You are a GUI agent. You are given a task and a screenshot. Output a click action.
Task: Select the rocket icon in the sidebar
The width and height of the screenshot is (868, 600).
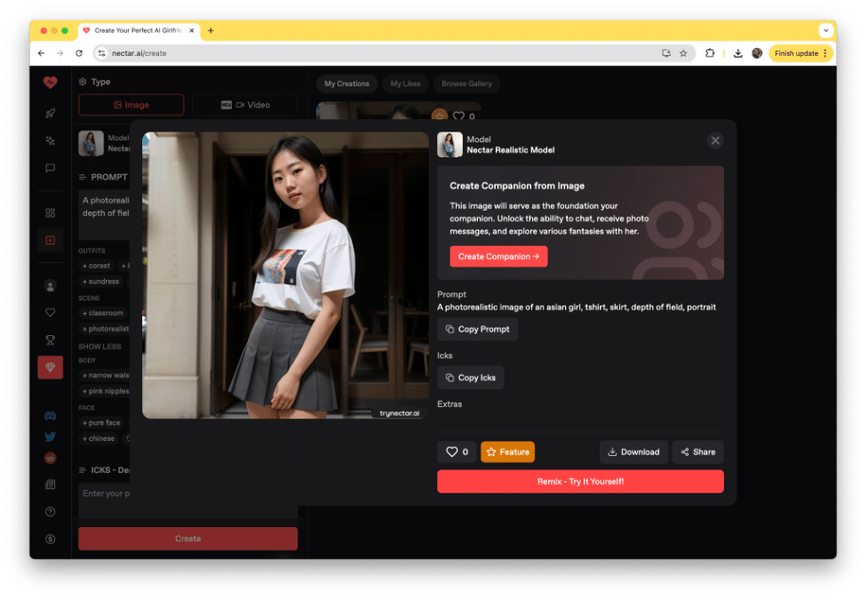[50, 111]
